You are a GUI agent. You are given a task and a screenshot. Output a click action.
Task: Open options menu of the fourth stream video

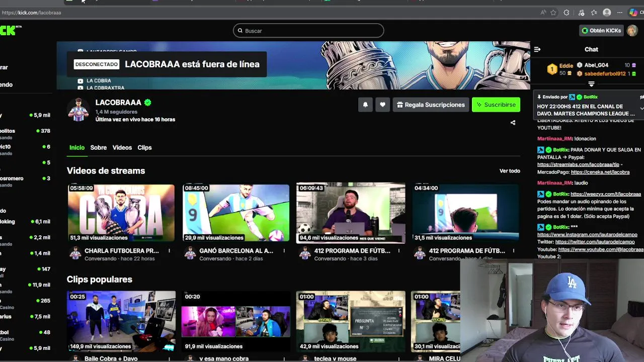[513, 251]
